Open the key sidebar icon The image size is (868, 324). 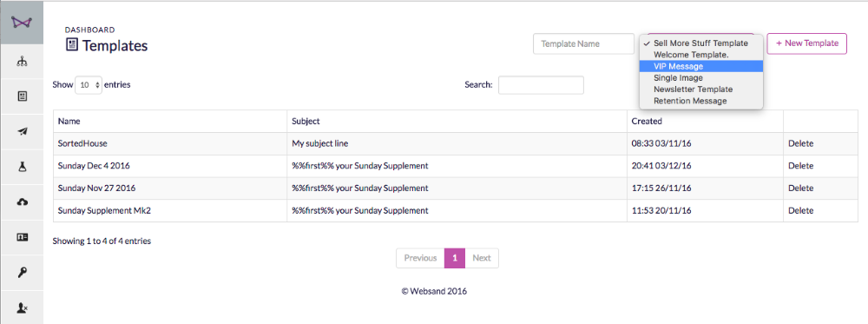(x=22, y=272)
